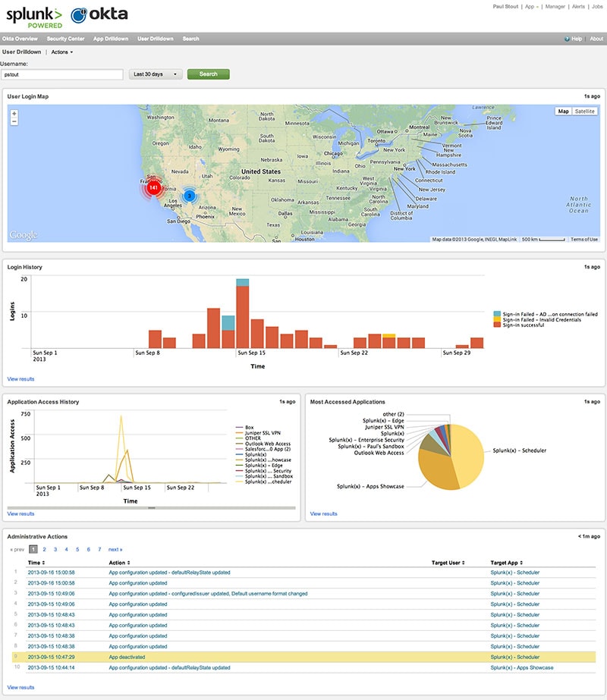View results under Most Accessed Applications
Image resolution: width=607 pixels, height=700 pixels.
click(323, 514)
